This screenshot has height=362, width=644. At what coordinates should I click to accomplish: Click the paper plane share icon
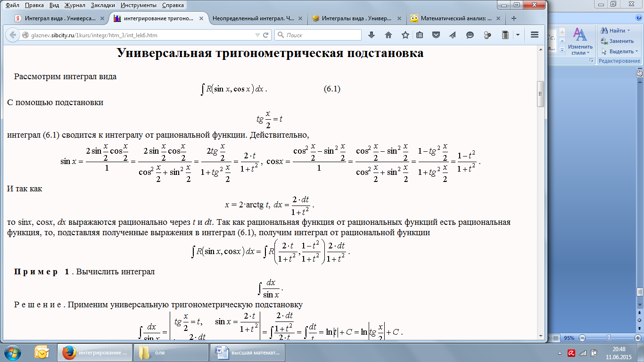pos(453,35)
